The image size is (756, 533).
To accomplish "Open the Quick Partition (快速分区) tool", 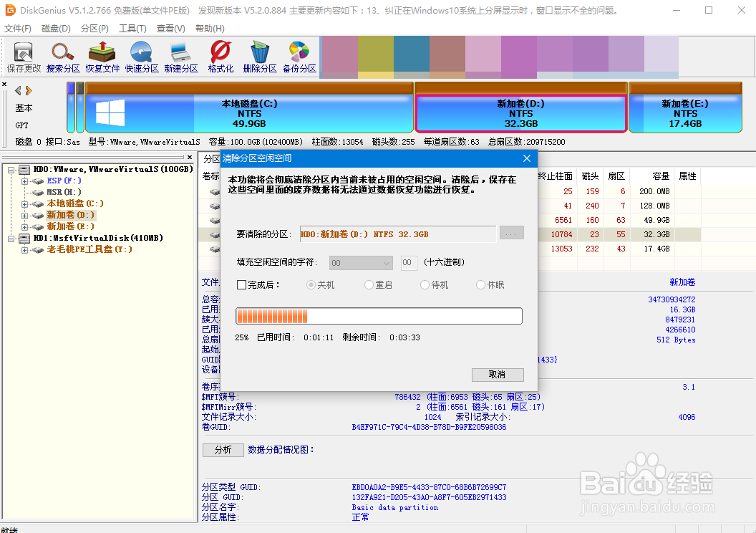I will coord(142,57).
